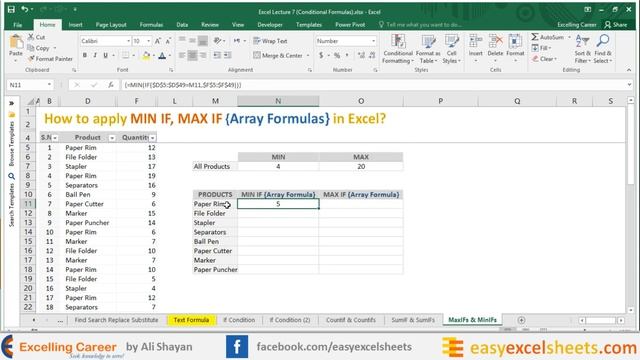Open Find & Select magnifier menu
Image resolution: width=640 pixels, height=360 pixels.
point(602,49)
